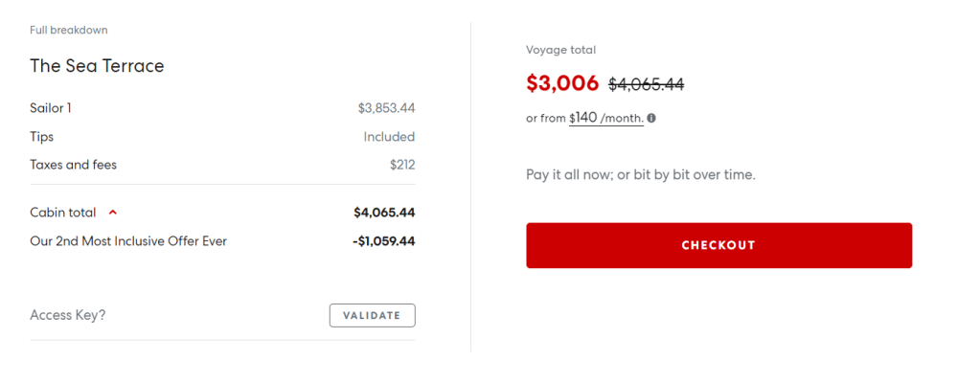Click the red $3,006 voyage price
980x383 pixels.
click(x=562, y=83)
